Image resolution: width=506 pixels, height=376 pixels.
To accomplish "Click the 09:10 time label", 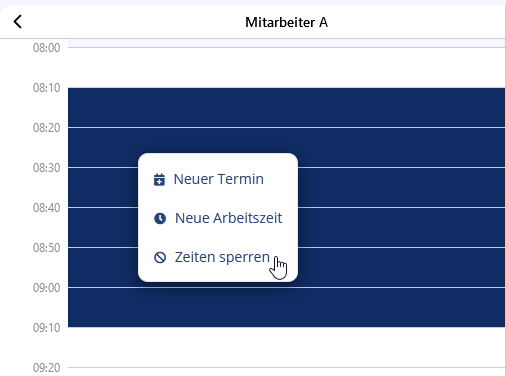I will 47,328.
